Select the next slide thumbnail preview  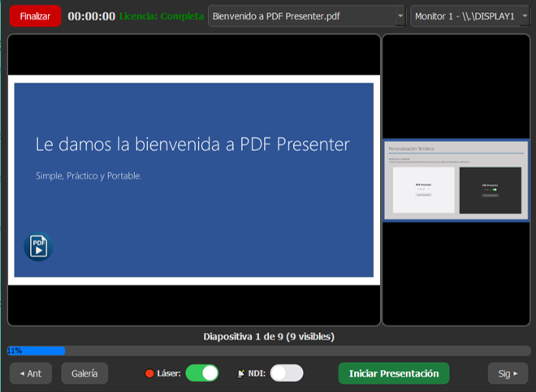coord(456,180)
